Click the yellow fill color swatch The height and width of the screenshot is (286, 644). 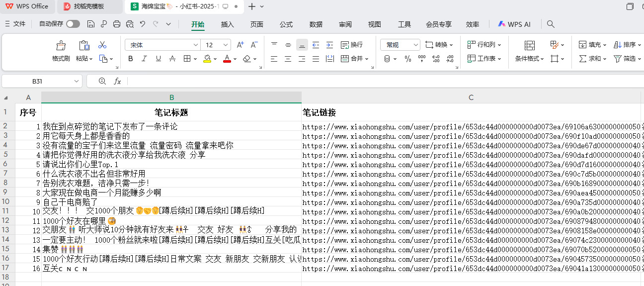click(207, 59)
